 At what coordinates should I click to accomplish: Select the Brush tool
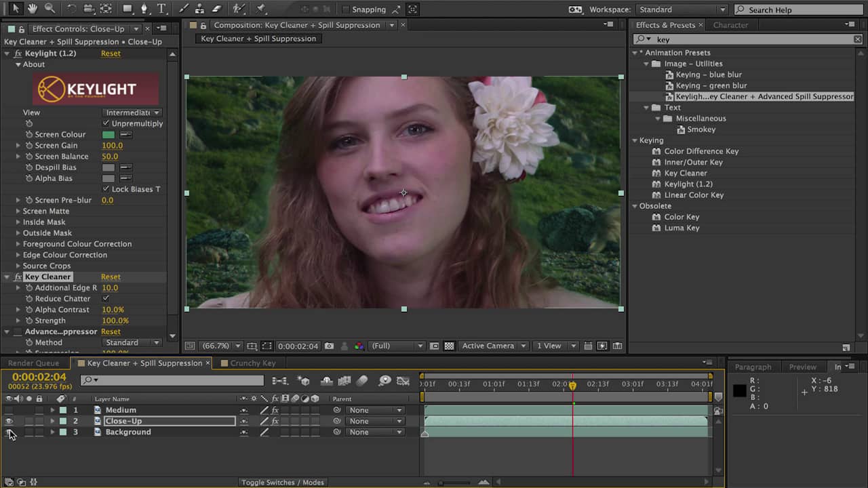[184, 9]
